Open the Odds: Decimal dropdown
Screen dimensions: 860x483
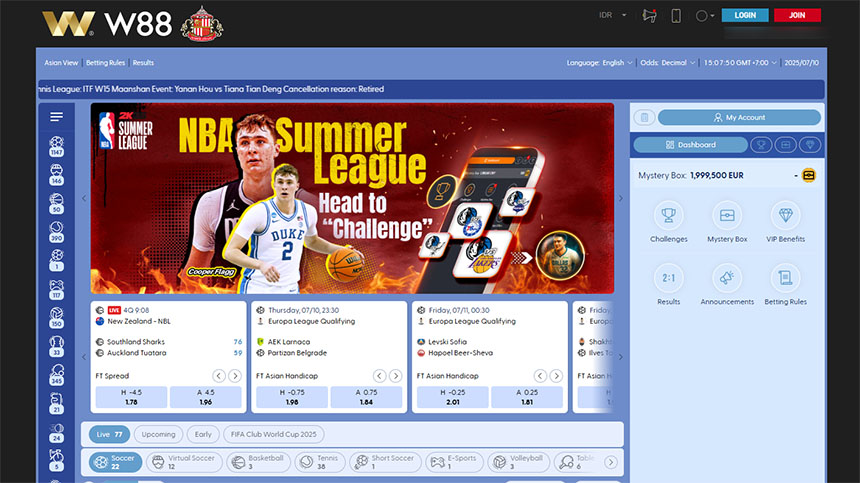(667, 63)
